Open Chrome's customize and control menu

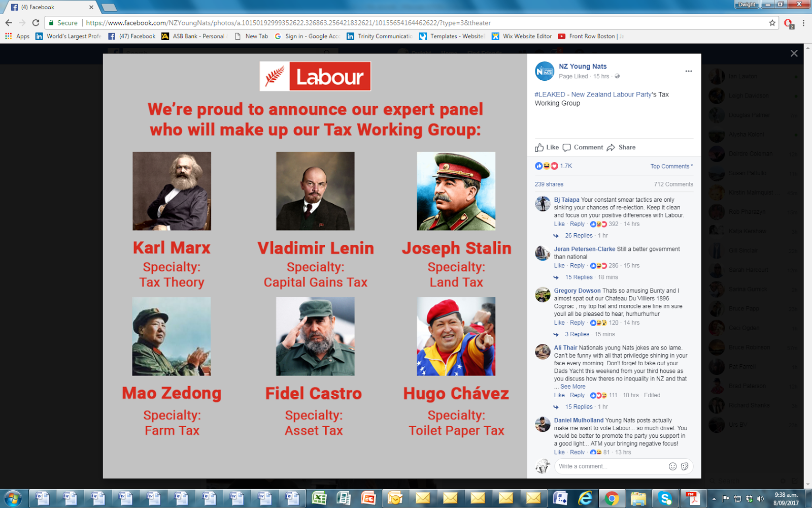[803, 23]
